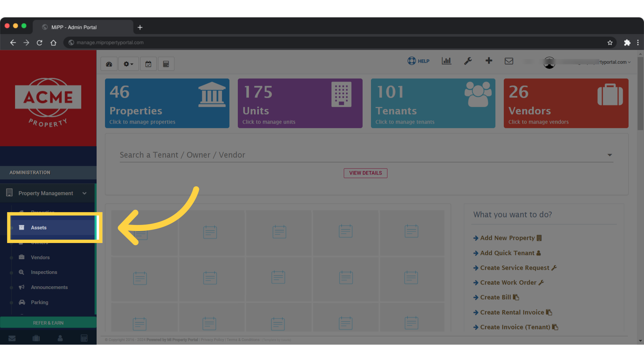Open the user profile icon at sidebar bottom
644x362 pixels.
tap(60, 338)
